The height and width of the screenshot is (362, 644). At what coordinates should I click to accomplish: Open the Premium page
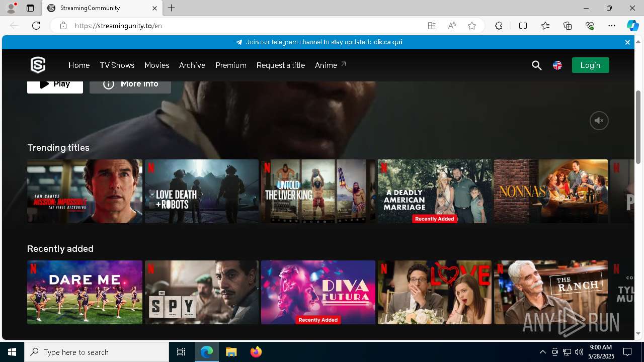(231, 65)
